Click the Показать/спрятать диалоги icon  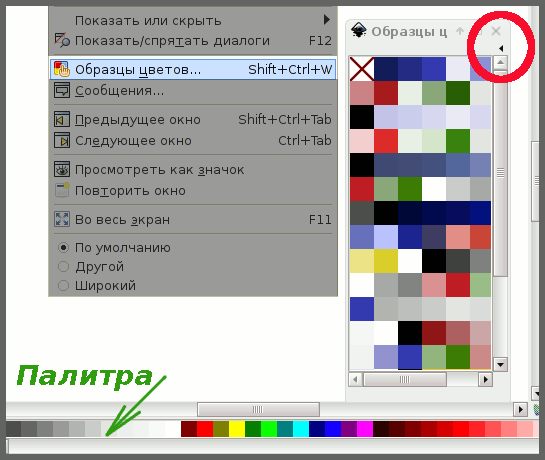62,40
